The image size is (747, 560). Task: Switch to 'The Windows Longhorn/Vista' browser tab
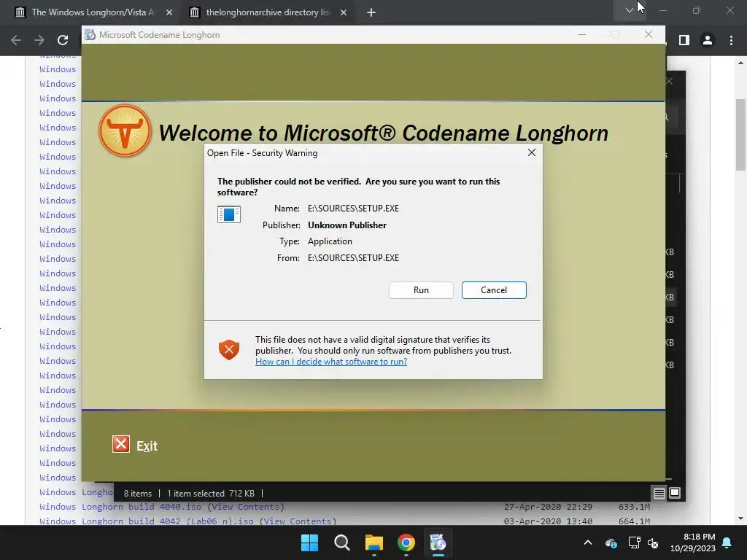(x=93, y=12)
